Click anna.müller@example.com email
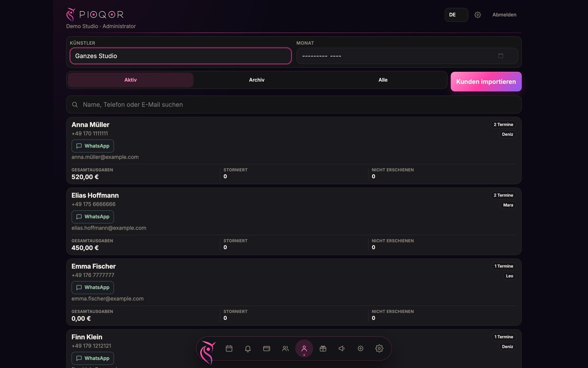Screen dimensions: 588x368 click(105, 157)
